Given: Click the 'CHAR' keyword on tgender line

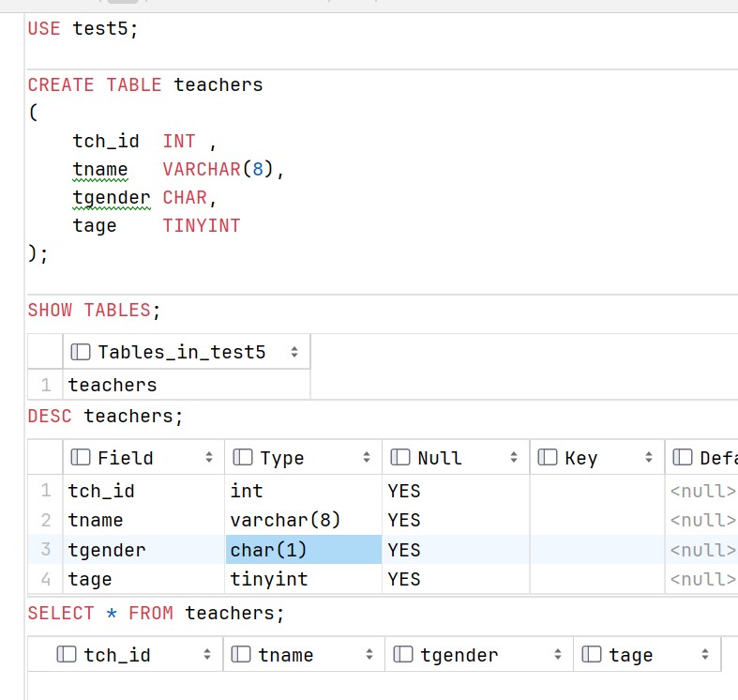Looking at the screenshot, I should tap(185, 197).
